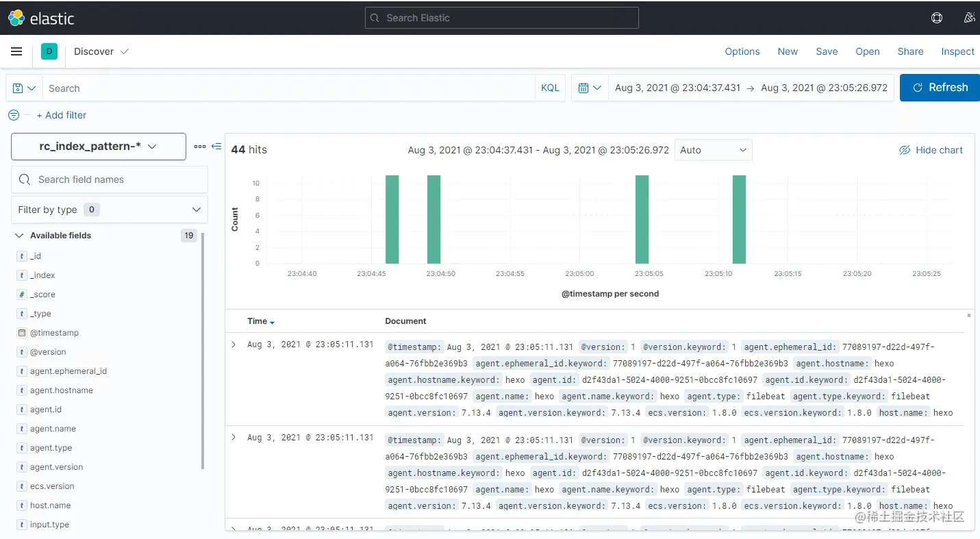
Task: Open the saved query menu icon
Action: point(24,88)
